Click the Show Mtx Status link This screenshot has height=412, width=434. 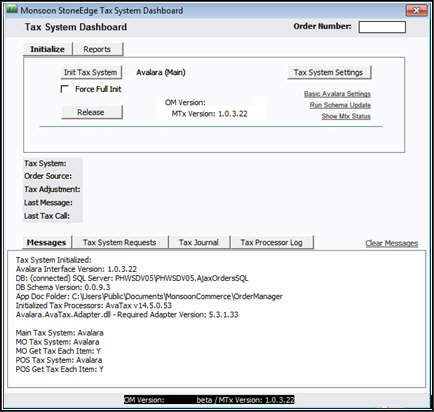[346, 116]
